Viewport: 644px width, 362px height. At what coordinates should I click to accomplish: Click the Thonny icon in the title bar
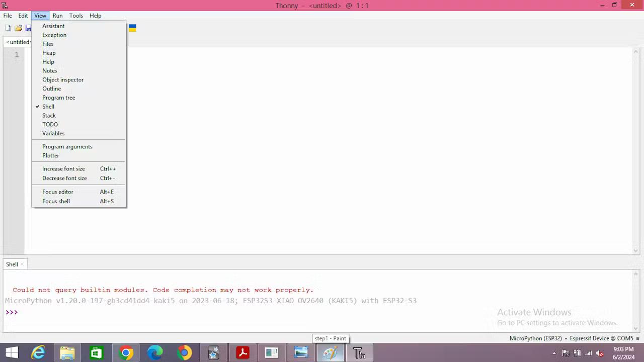5,6
